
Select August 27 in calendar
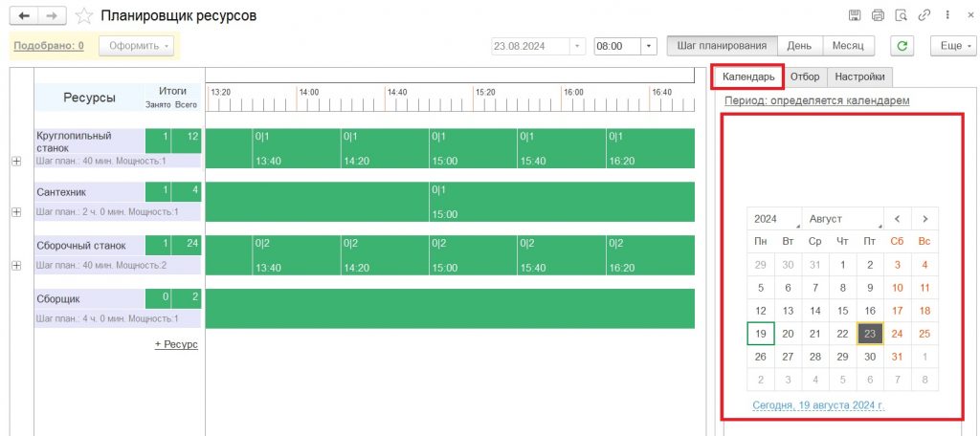point(789,357)
